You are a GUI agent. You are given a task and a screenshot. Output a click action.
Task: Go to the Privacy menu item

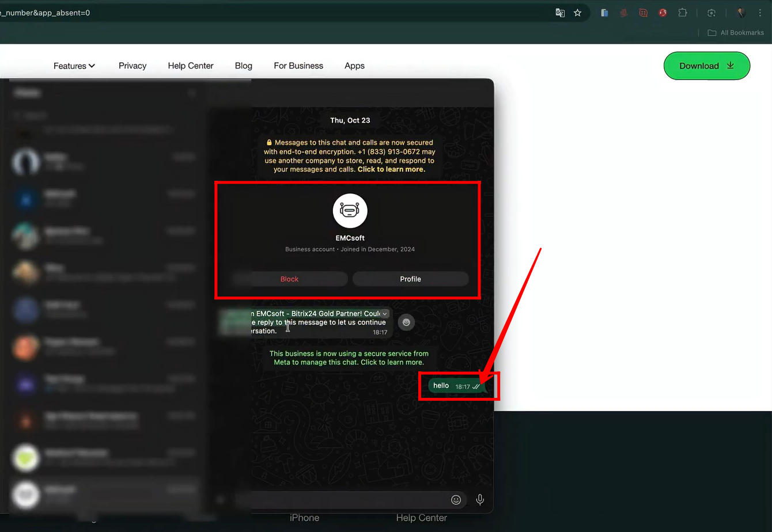[x=133, y=66]
